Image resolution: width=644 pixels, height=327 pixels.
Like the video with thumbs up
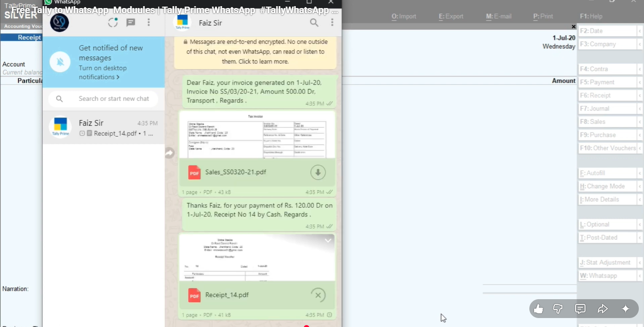pos(538,309)
